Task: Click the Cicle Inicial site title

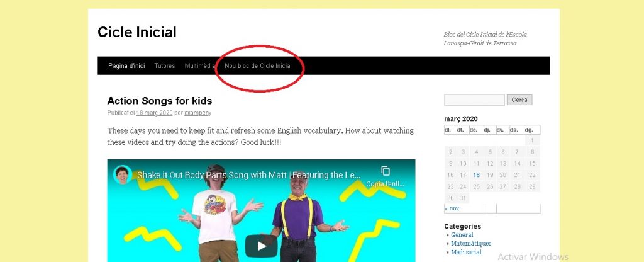Action: 136,32
